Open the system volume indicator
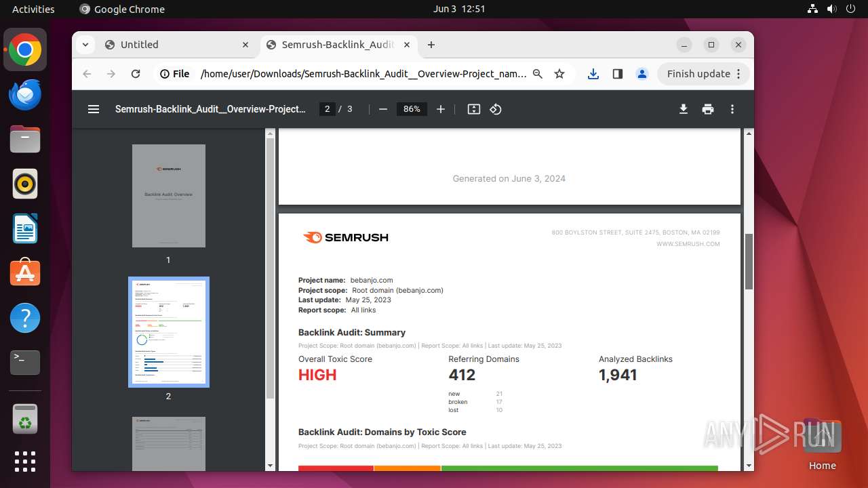868x488 pixels. point(831,9)
